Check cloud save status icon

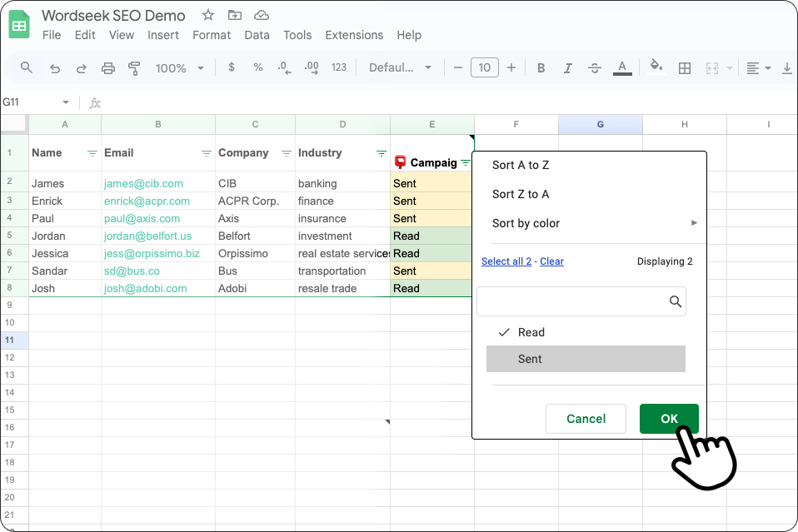pyautogui.click(x=261, y=15)
